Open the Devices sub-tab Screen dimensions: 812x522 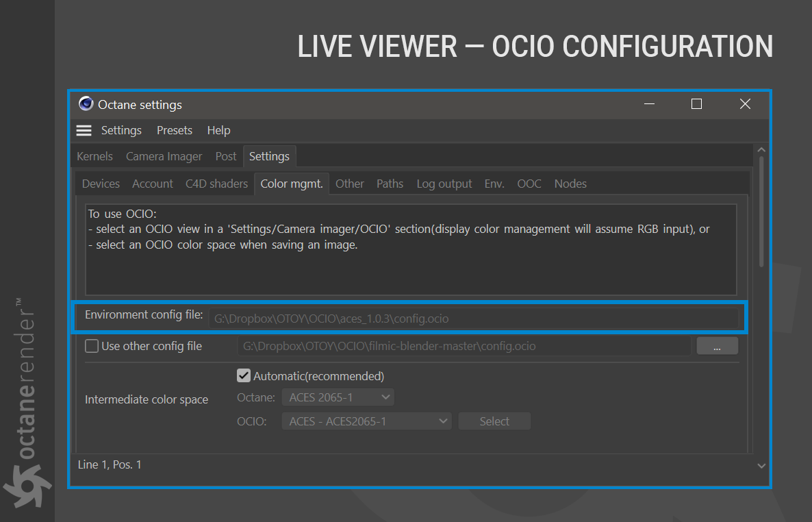click(x=101, y=184)
